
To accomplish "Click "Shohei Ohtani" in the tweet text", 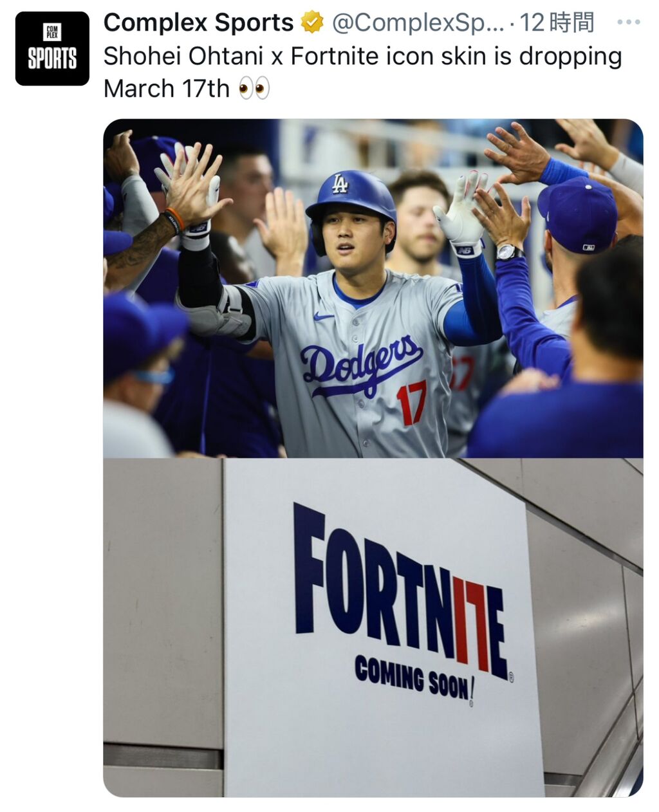I will [183, 57].
